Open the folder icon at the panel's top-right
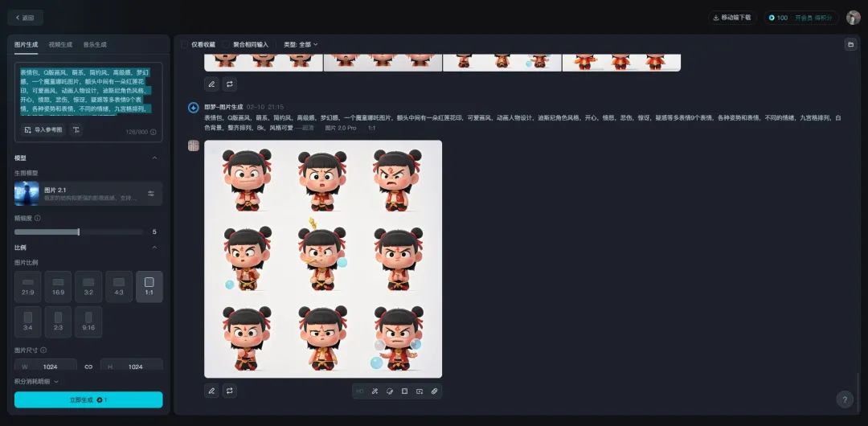The width and height of the screenshot is (868, 426). tap(851, 45)
